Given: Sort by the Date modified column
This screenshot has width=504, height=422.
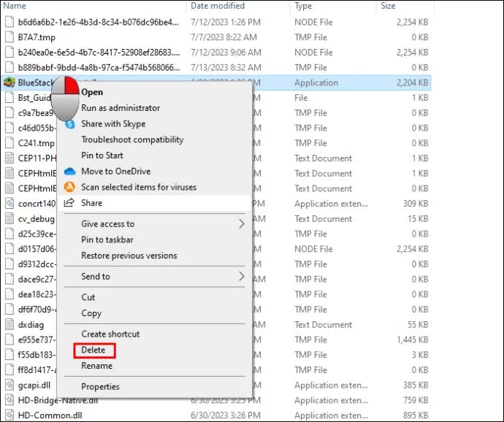Looking at the screenshot, I should pos(218,6).
